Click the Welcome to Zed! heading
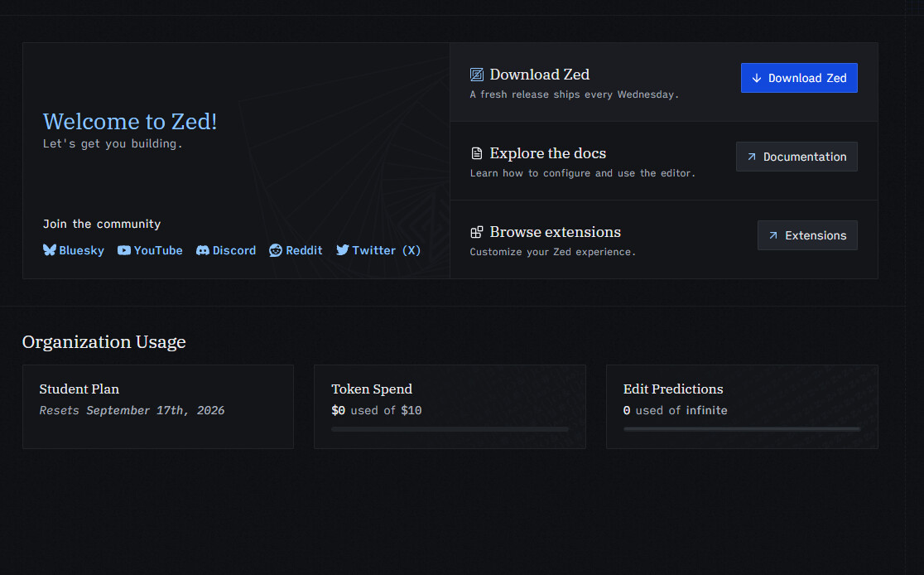This screenshot has height=575, width=924. (x=130, y=122)
